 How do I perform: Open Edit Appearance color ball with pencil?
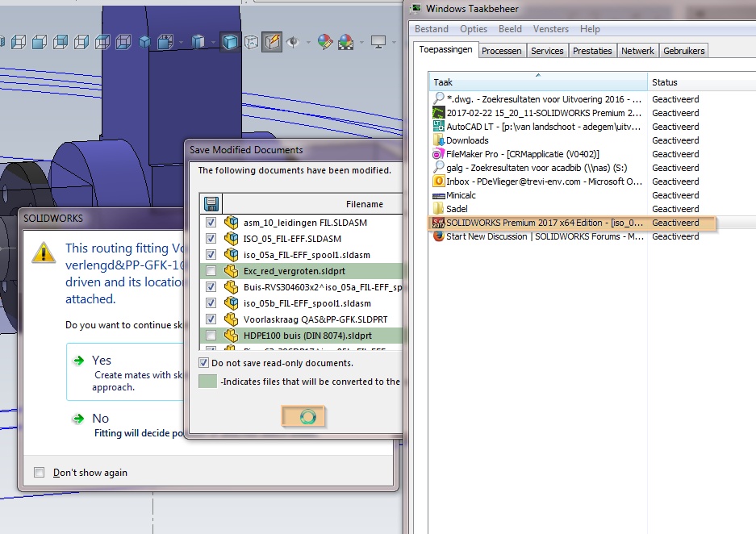(x=325, y=42)
